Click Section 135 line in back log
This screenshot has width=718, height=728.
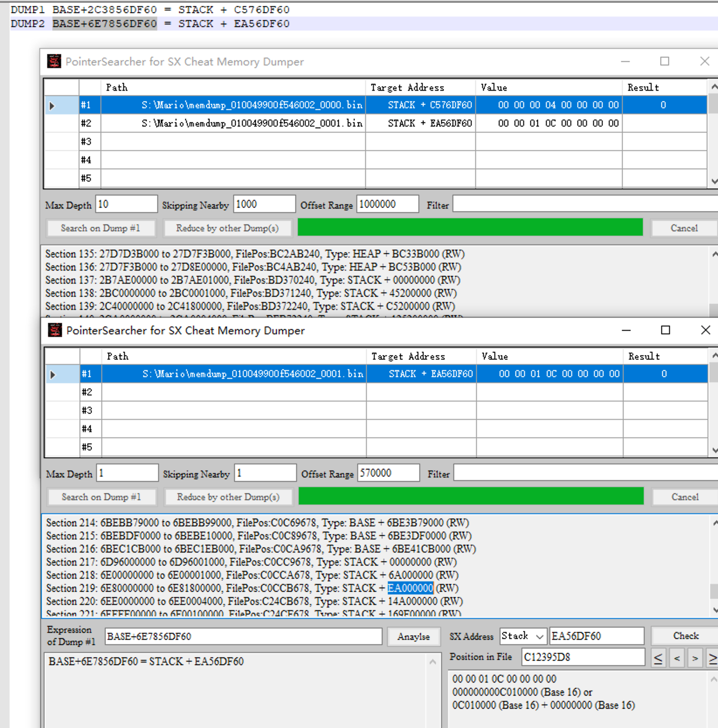click(255, 254)
